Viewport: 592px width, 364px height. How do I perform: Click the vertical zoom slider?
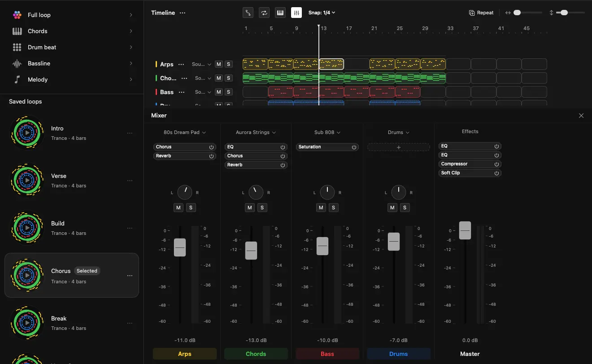(x=570, y=13)
